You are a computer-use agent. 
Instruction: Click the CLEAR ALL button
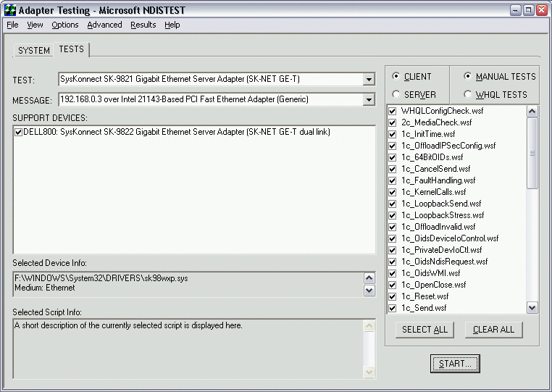pyautogui.click(x=493, y=330)
